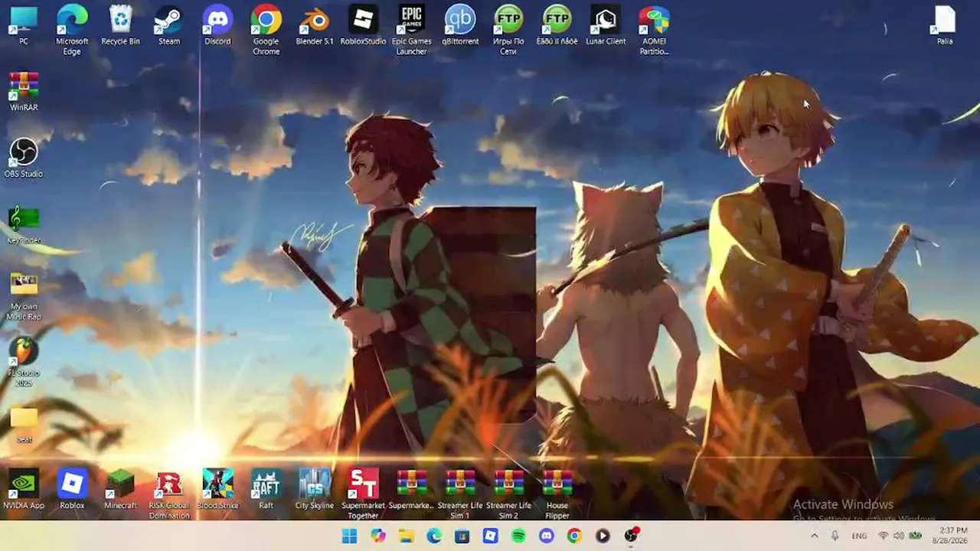The height and width of the screenshot is (551, 980).
Task: Select the Roblox shortcut on the desktop
Action: click(72, 490)
